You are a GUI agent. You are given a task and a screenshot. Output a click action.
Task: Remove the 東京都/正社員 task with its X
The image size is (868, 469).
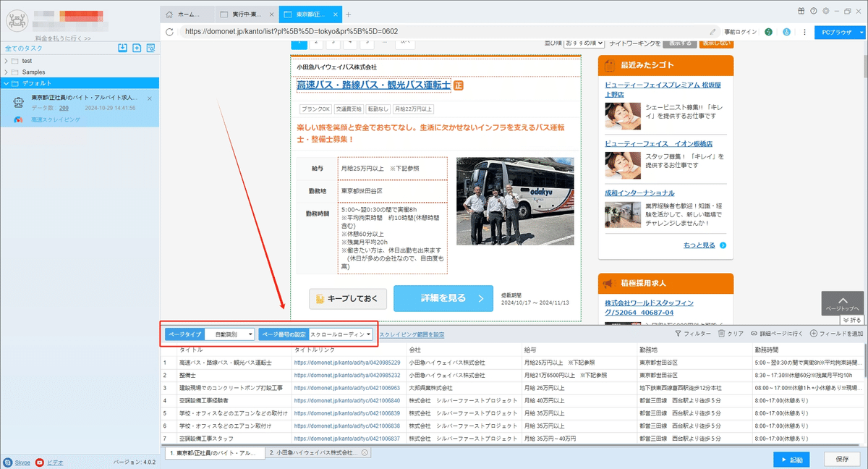(150, 98)
